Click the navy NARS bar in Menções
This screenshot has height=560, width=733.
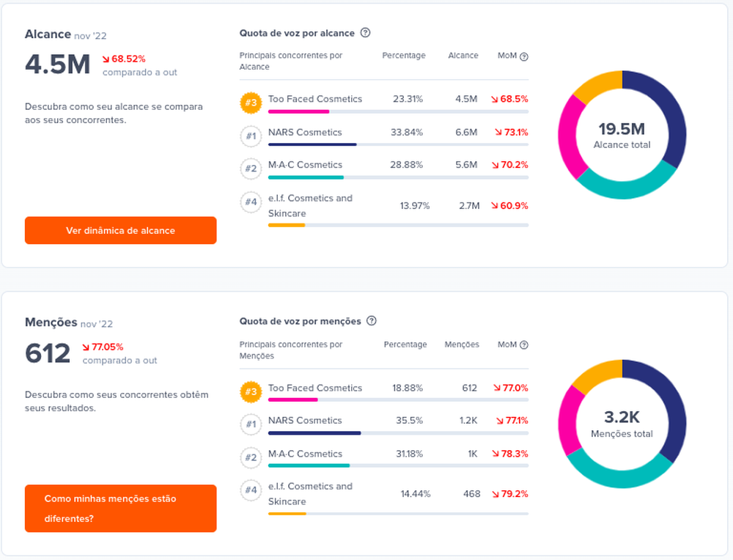(x=314, y=433)
